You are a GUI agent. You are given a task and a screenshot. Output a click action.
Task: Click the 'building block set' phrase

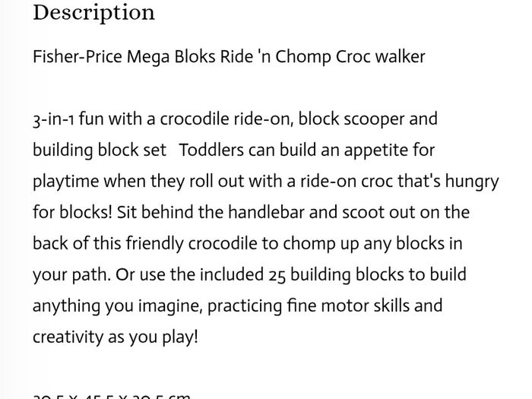[100, 150]
